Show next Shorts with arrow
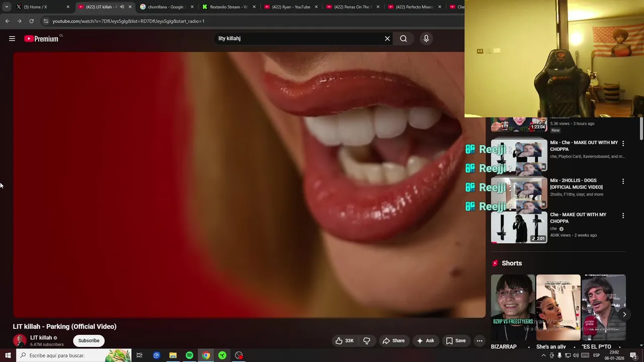This screenshot has width=644, height=362. coord(624,314)
